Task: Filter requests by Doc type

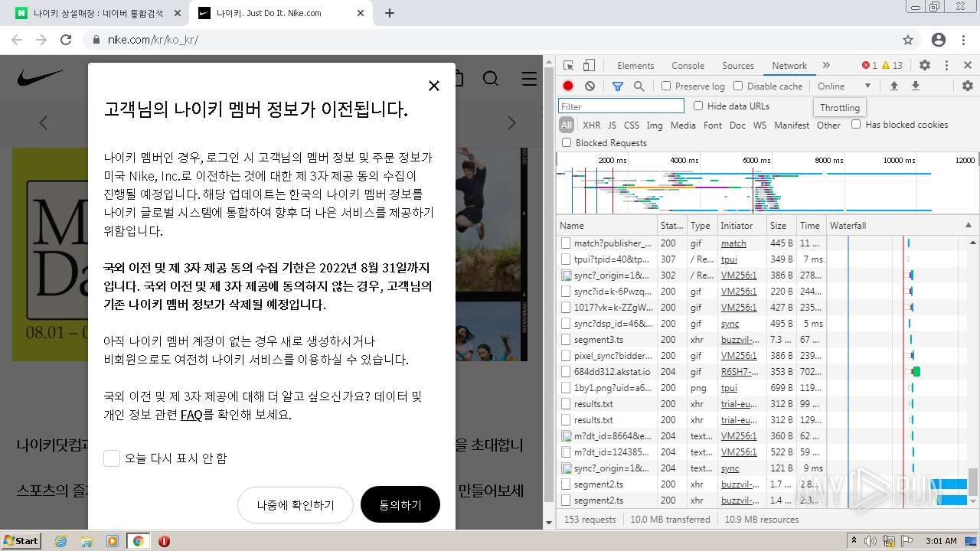Action: tap(737, 125)
